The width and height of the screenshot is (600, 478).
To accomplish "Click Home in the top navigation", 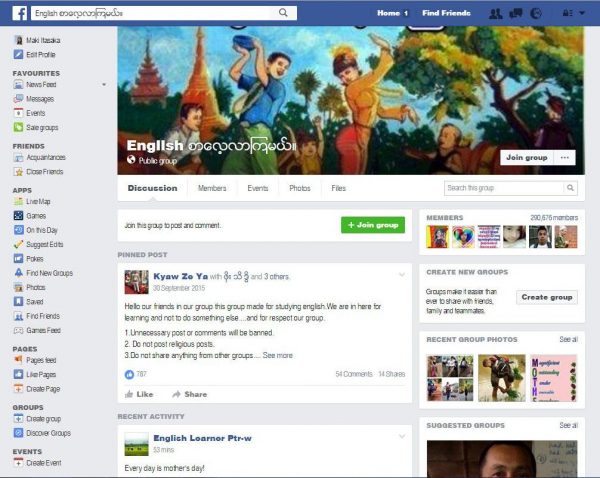I will [388, 13].
